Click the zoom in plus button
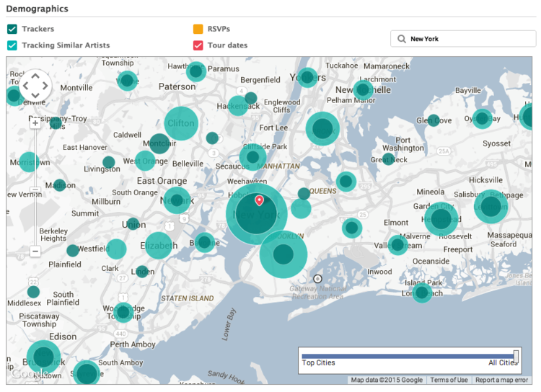This screenshot has width=541, height=392. click(x=35, y=123)
